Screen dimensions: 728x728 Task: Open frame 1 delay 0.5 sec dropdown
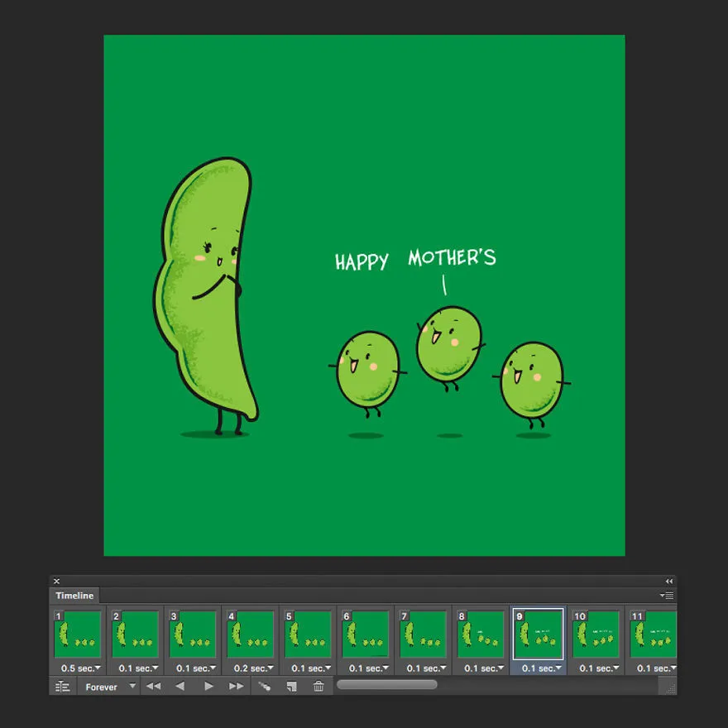coord(80,668)
